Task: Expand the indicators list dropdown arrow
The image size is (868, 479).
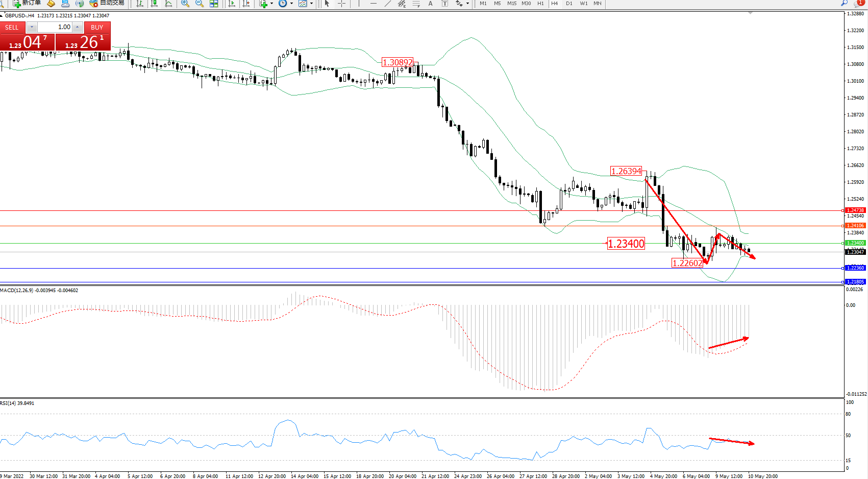Action: pyautogui.click(x=271, y=4)
